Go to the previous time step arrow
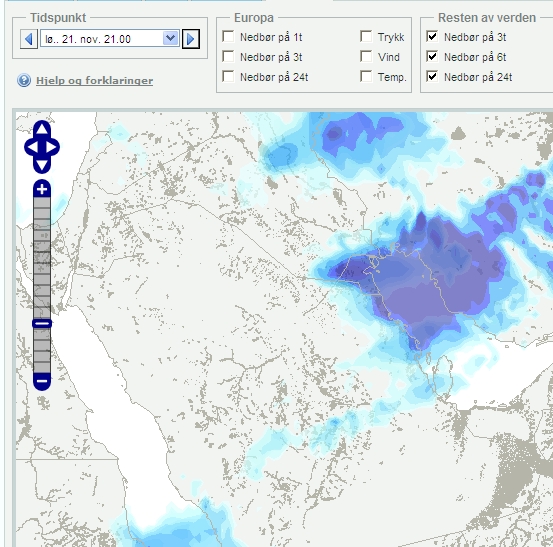The height and width of the screenshot is (547, 553). tap(29, 39)
